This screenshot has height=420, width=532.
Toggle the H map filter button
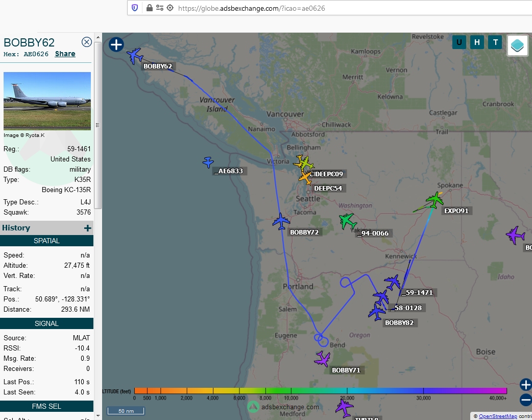[477, 42]
